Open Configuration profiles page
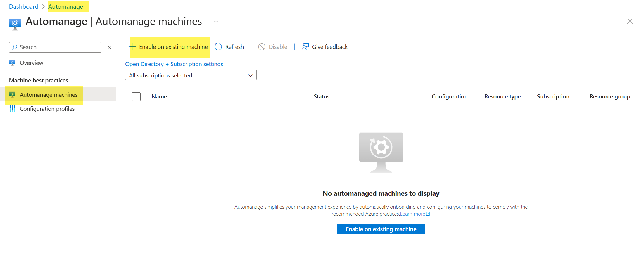644x277 pixels. (x=47, y=109)
